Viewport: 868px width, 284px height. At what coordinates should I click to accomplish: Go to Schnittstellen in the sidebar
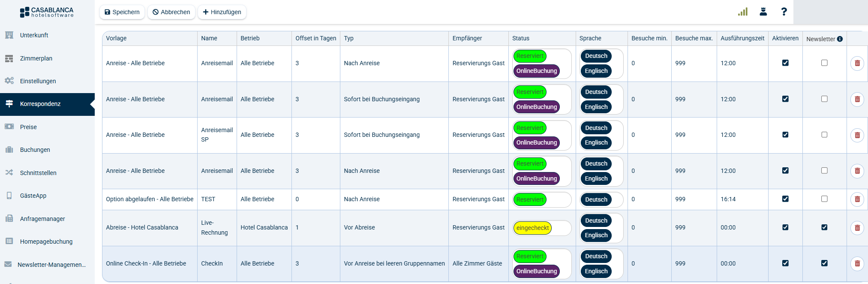tap(38, 173)
